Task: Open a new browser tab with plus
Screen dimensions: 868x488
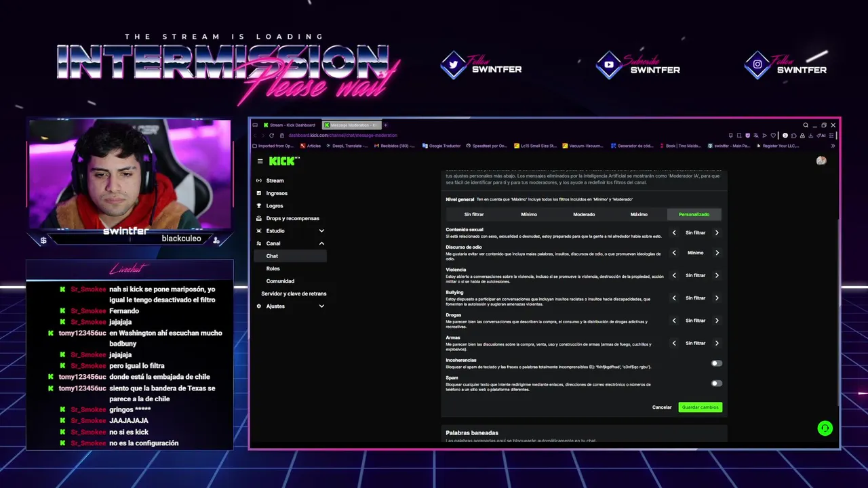Action: (385, 125)
